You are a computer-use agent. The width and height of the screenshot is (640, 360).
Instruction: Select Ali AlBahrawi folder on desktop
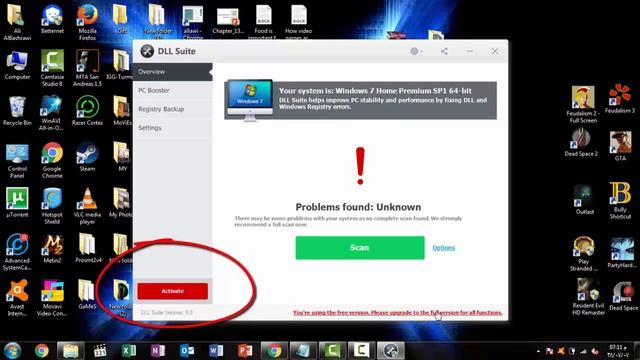point(17,22)
